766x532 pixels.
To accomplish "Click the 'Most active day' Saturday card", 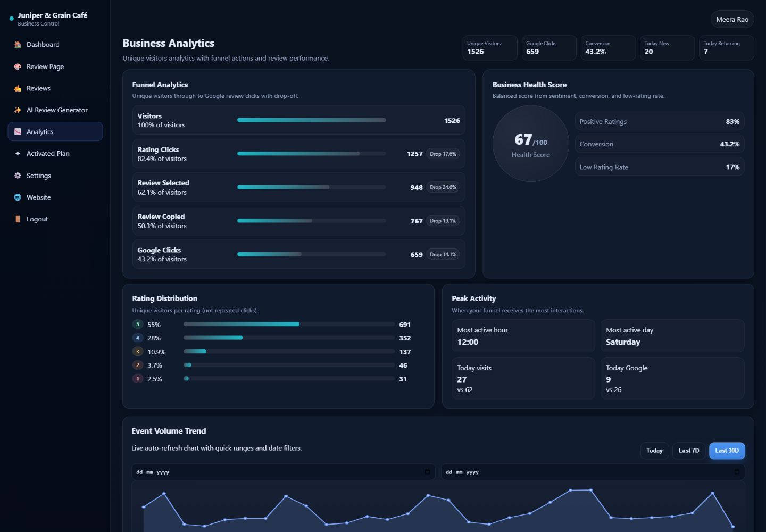I will (672, 336).
